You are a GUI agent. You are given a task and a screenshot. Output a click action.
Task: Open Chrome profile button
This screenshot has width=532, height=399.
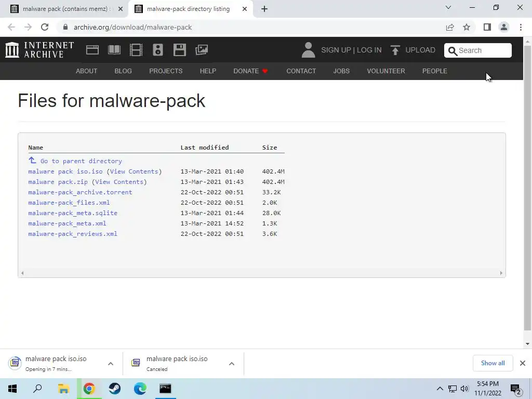[x=504, y=27]
